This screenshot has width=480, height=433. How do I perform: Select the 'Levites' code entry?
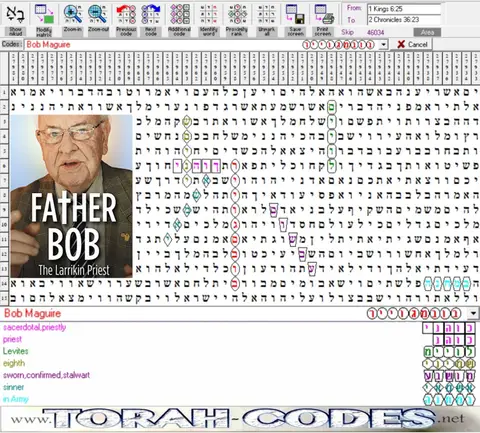click(x=15, y=351)
